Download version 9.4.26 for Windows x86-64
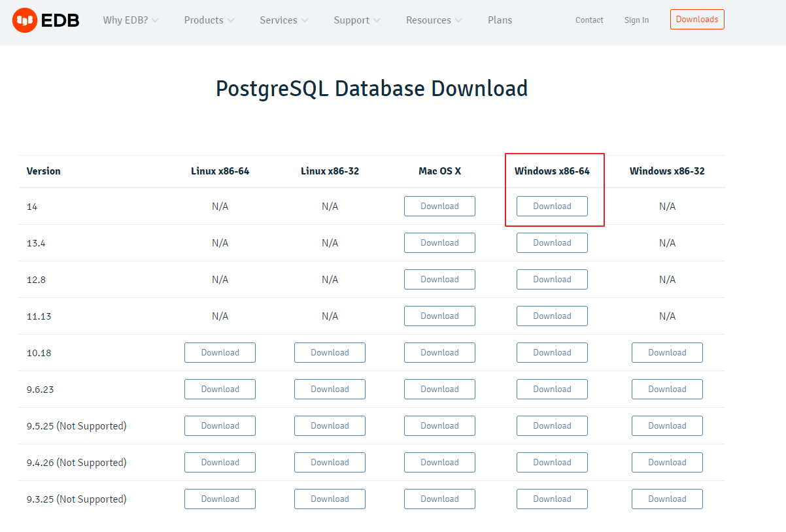This screenshot has width=786, height=532. click(x=552, y=462)
